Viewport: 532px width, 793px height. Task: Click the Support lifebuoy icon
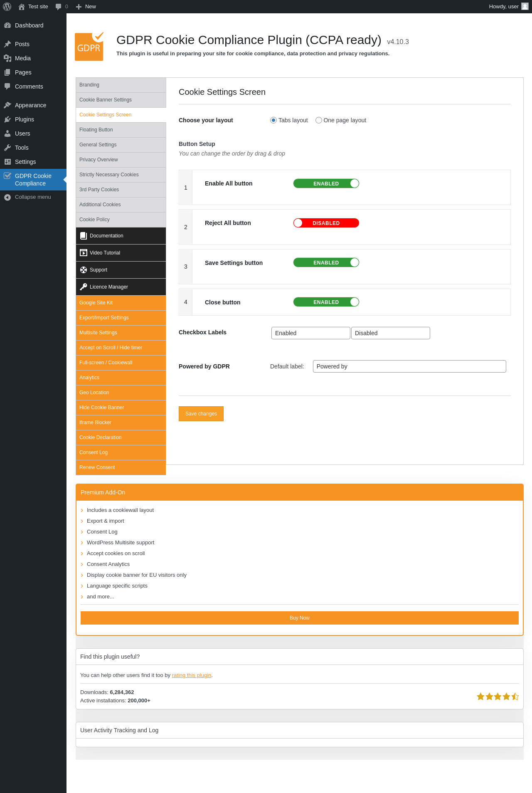(84, 270)
